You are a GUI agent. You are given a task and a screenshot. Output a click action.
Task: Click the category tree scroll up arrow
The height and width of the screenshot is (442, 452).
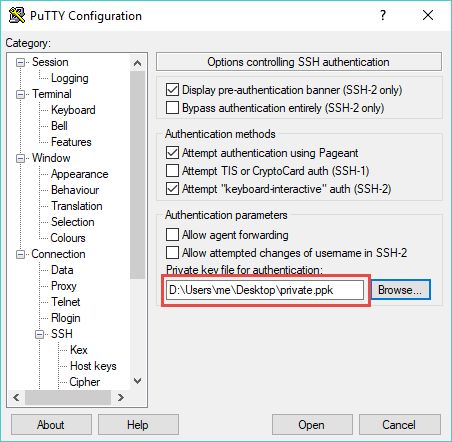point(137,63)
